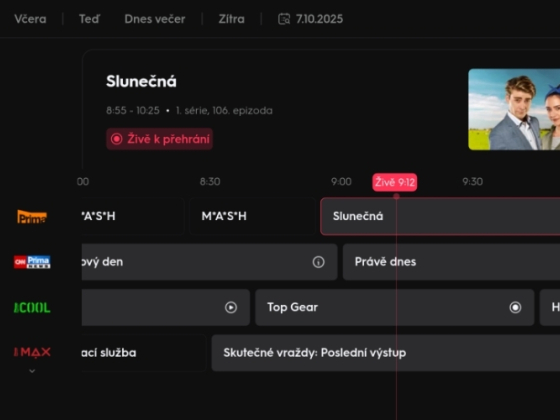Go to the Zítra tab

(x=231, y=19)
